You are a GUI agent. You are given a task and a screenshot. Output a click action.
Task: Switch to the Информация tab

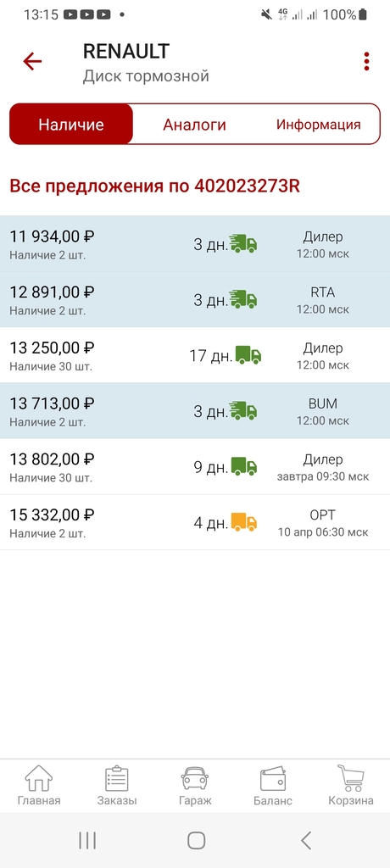coord(319,124)
